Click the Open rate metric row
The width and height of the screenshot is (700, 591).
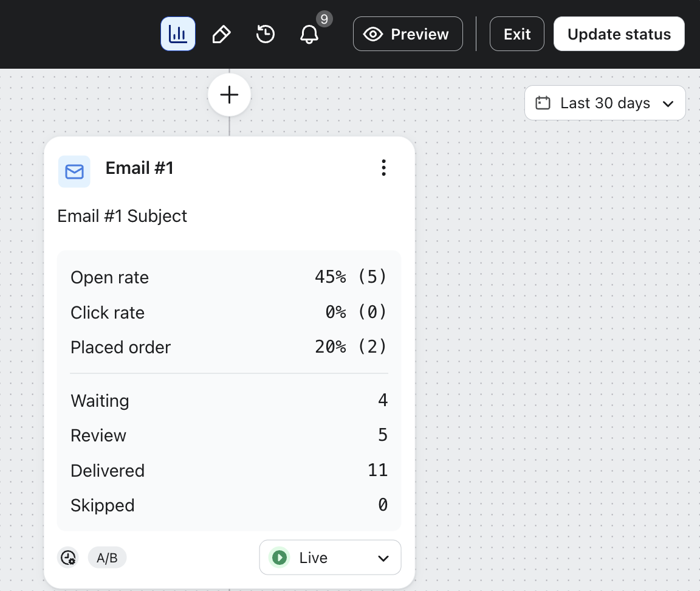coord(228,277)
